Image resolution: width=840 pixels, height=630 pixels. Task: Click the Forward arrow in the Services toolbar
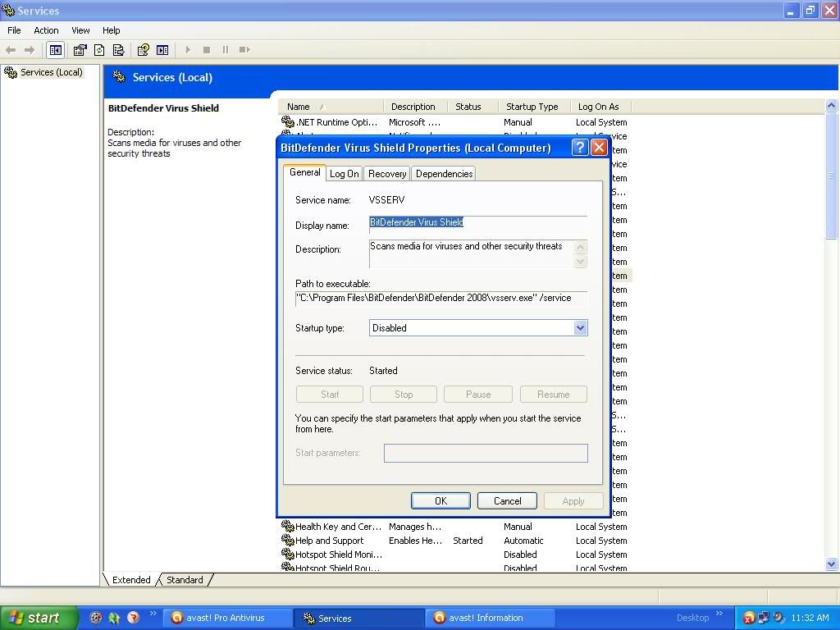30,50
